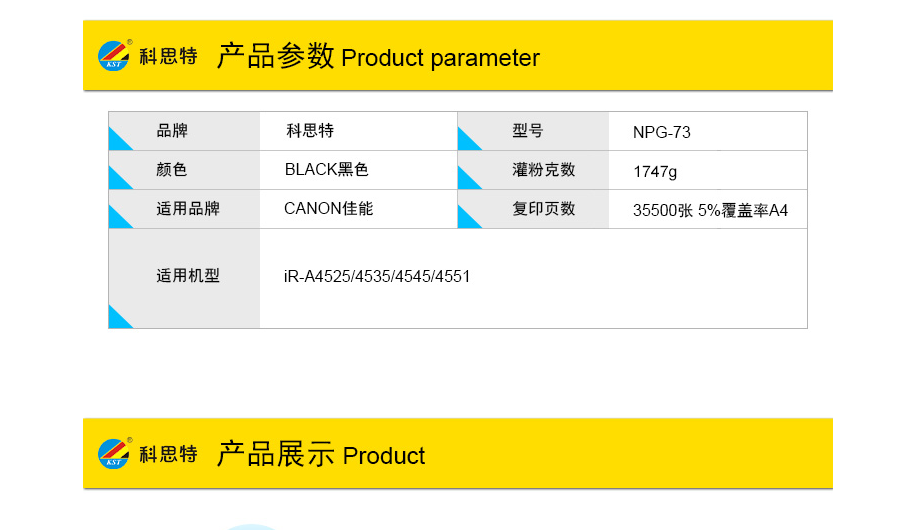Click the 适用机型 row label
The image size is (899, 530).
click(x=188, y=276)
